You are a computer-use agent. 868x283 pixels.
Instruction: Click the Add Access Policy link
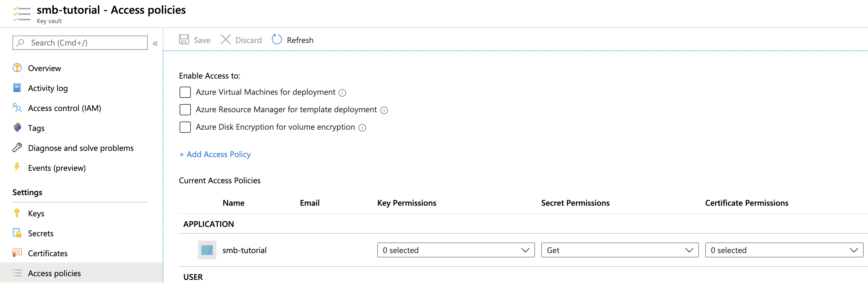click(215, 154)
